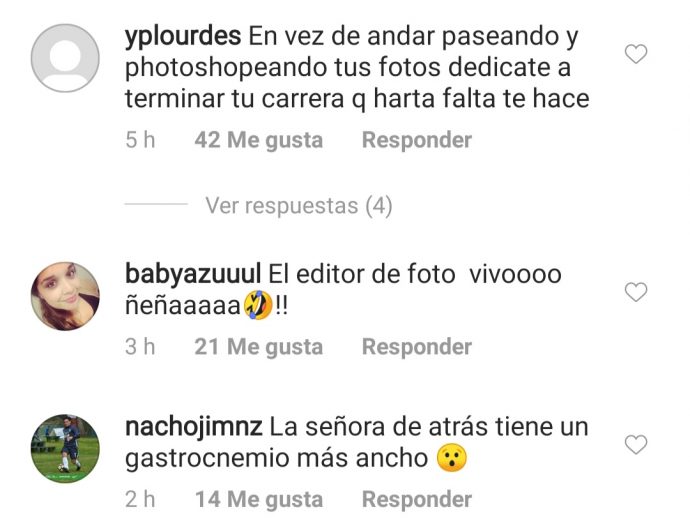View the 21 Me gusta likes list
The image size is (690, 519).
pos(259,347)
